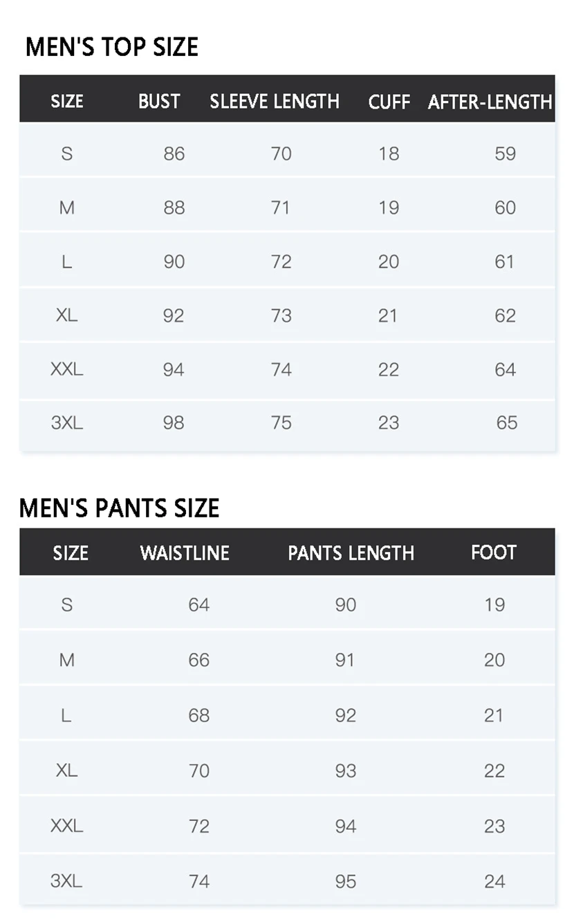Screen dimensions: 574x924
Task: Click bust value 86 for size S
Action: point(174,154)
